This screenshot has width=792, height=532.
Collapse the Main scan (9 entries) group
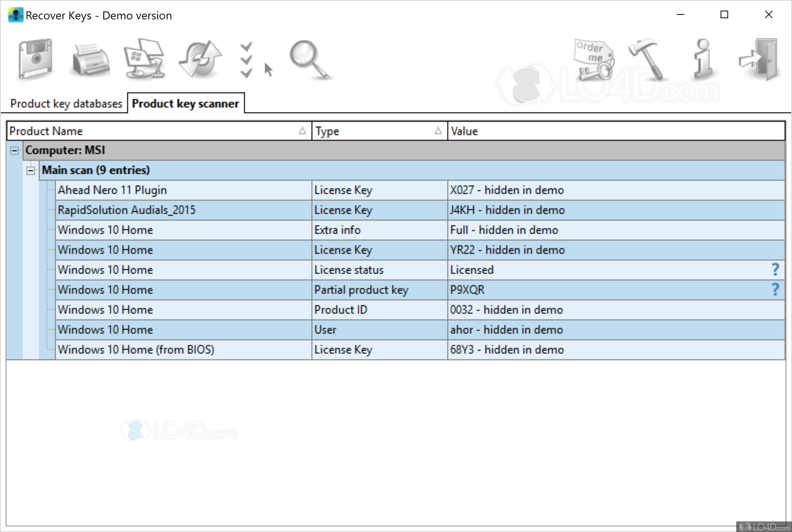coord(31,171)
